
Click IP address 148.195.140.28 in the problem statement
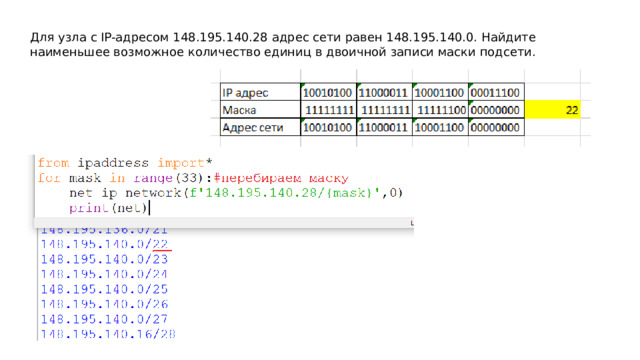(x=220, y=37)
